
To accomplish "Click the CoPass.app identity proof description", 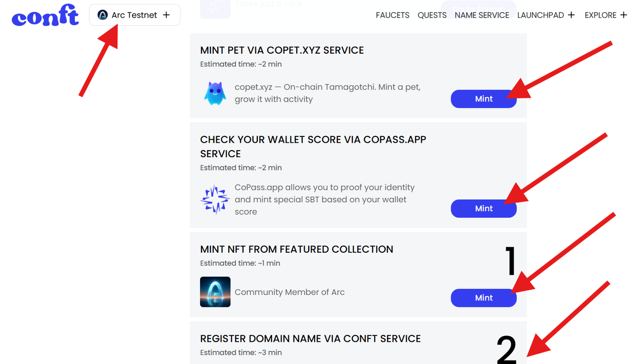I will (x=324, y=199).
